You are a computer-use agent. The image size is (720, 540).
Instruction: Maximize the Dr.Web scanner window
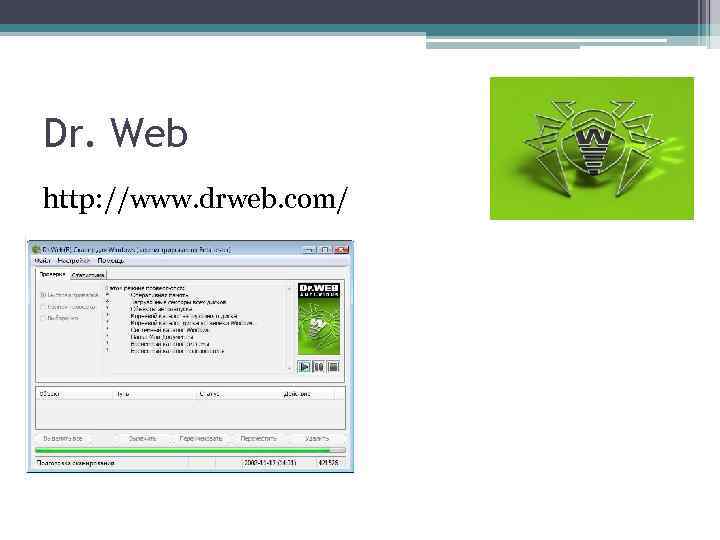(x=325, y=250)
